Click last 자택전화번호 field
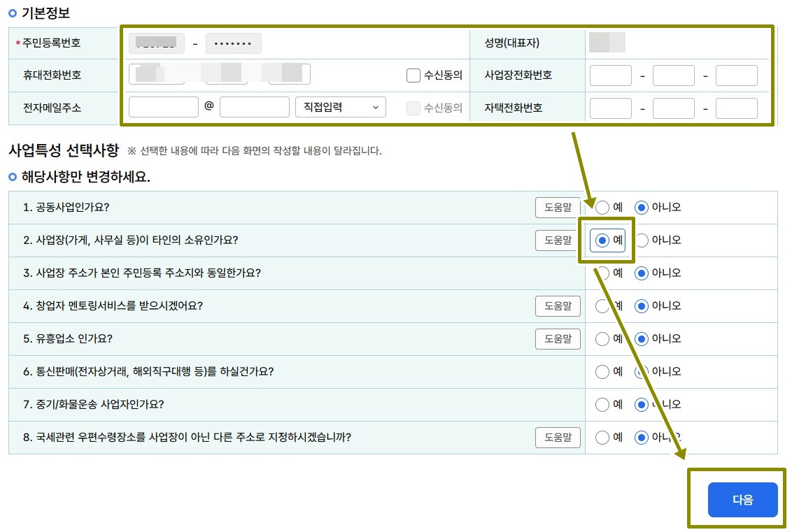792x532 pixels. point(737,108)
